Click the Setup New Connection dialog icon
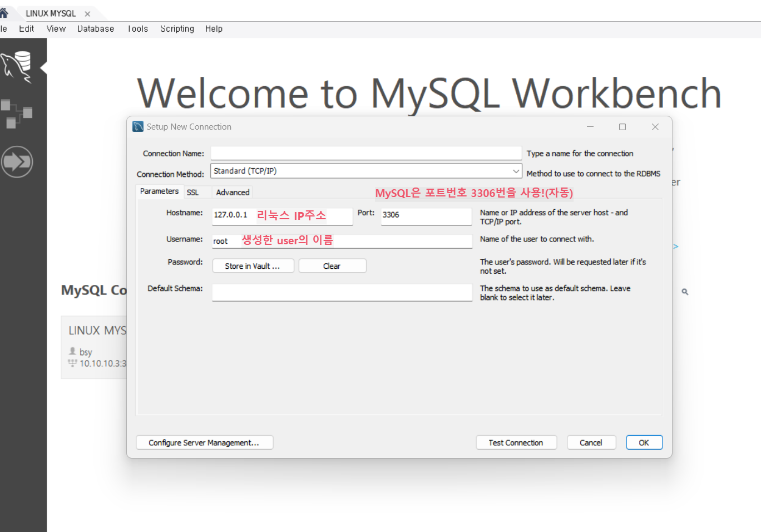This screenshot has width=761, height=532. 138,127
